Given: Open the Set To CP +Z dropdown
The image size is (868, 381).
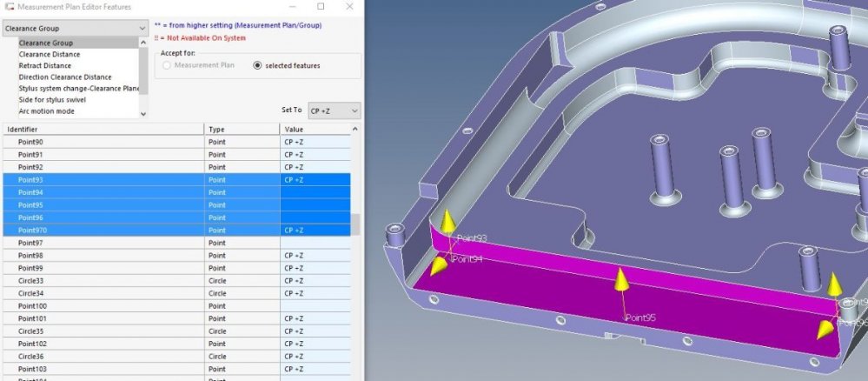Looking at the screenshot, I should click(x=332, y=110).
